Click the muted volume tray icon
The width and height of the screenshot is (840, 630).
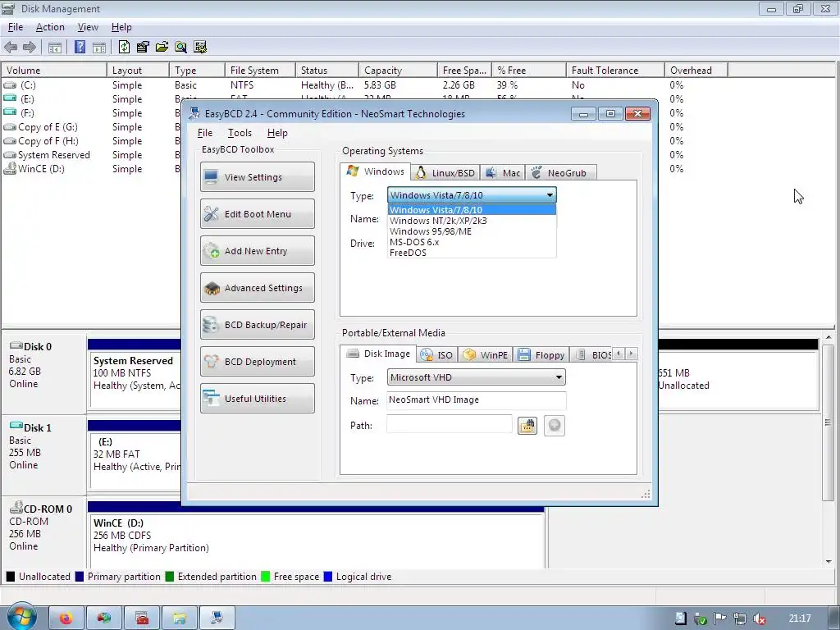759,619
